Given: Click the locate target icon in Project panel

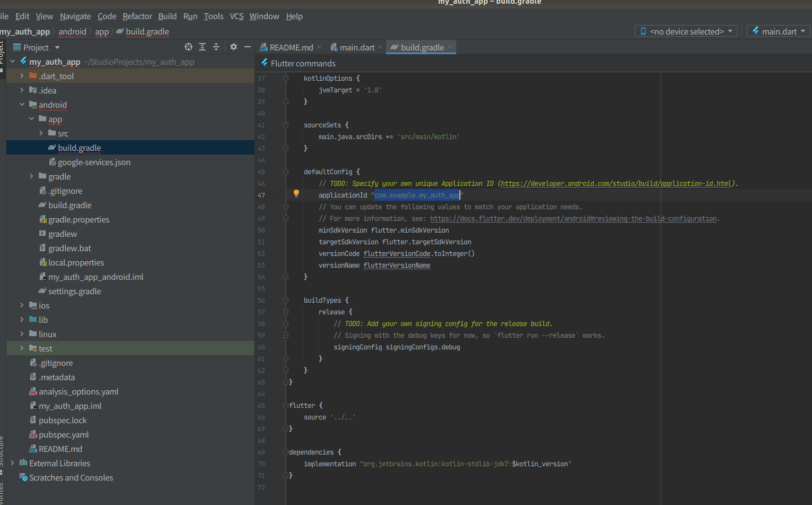Looking at the screenshot, I should tap(188, 47).
